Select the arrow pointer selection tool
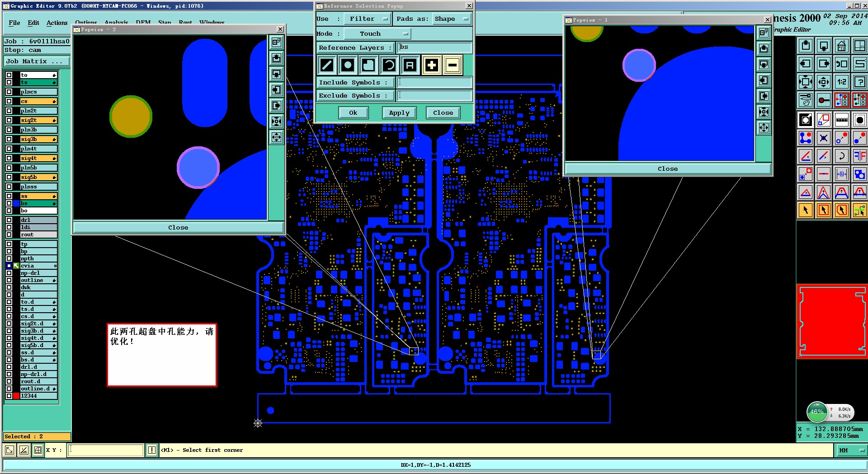 coord(806,210)
